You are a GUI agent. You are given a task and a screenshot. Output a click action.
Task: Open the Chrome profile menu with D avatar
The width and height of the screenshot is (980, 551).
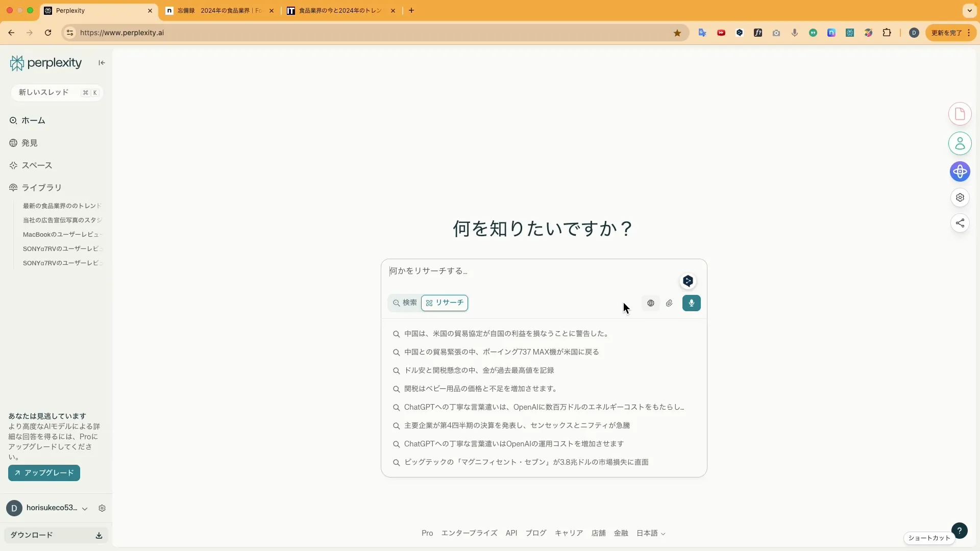pos(914,33)
